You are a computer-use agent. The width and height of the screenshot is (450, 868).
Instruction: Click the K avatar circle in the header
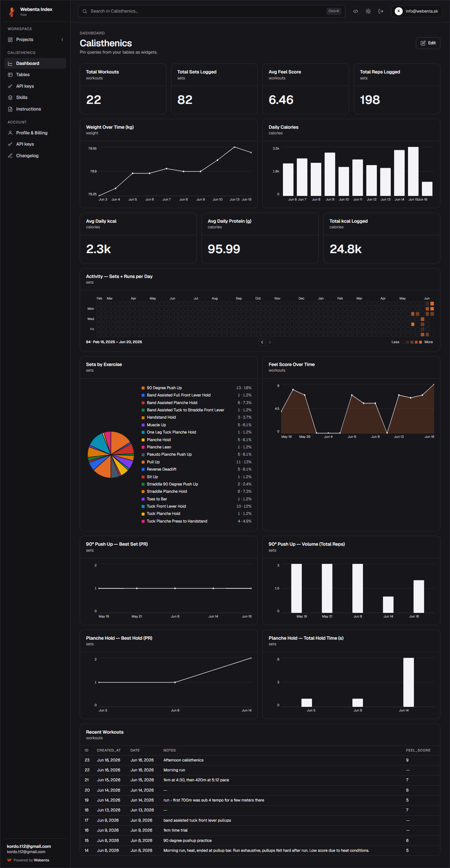[398, 11]
